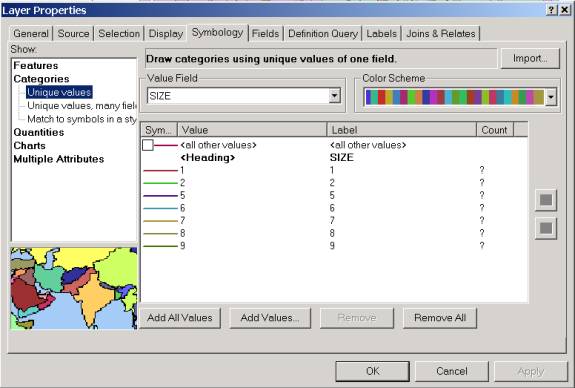Toggle the all other values checkbox
Viewport: 575px width, 388px height.
coord(148,145)
